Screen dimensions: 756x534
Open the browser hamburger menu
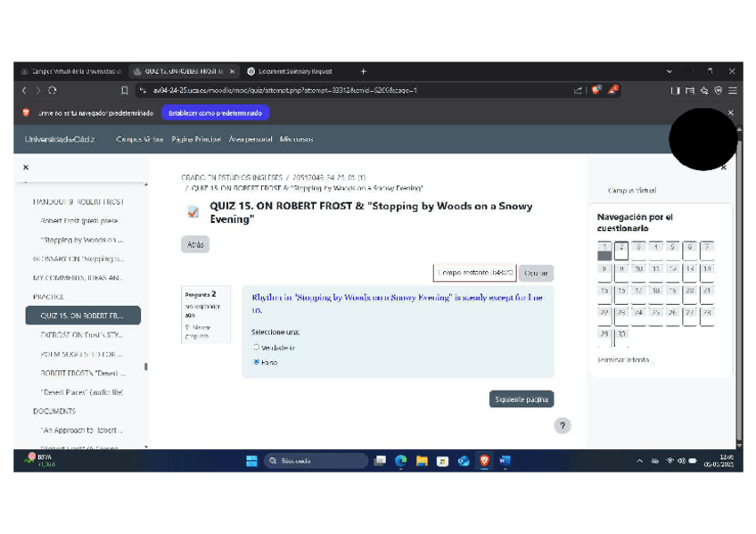point(733,90)
